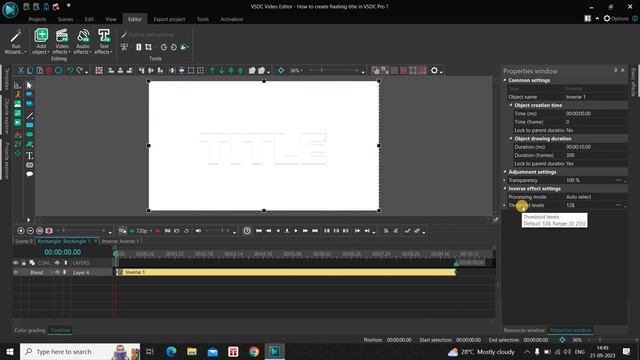Jump to the start of the timeline
The height and width of the screenshot is (360, 640).
click(259, 231)
